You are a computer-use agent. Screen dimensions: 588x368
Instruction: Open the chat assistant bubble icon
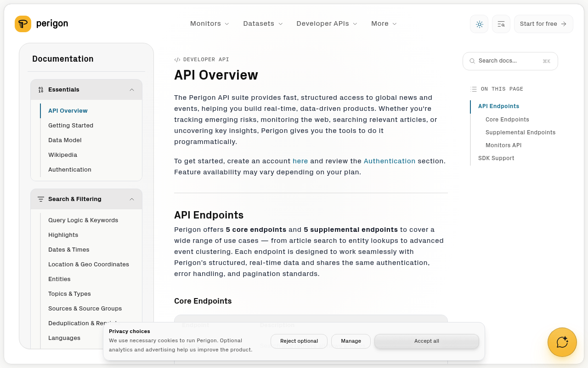point(562,342)
